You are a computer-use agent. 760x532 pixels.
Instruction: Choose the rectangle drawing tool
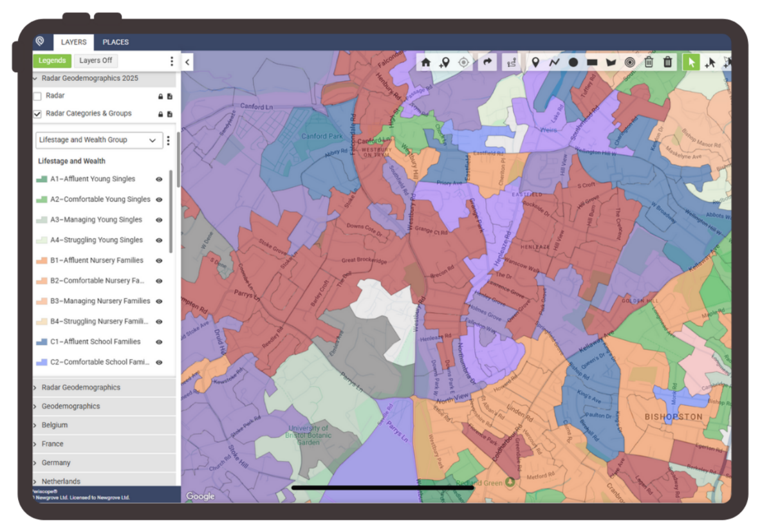(x=592, y=62)
